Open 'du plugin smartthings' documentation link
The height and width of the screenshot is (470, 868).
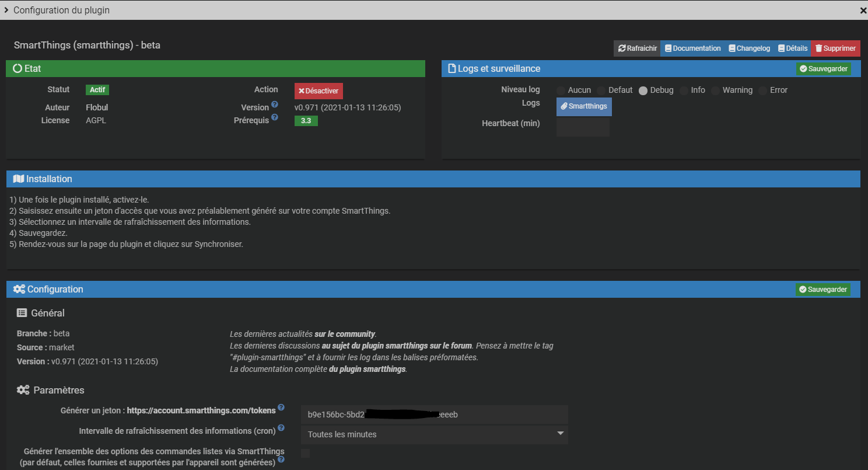[x=367, y=369]
